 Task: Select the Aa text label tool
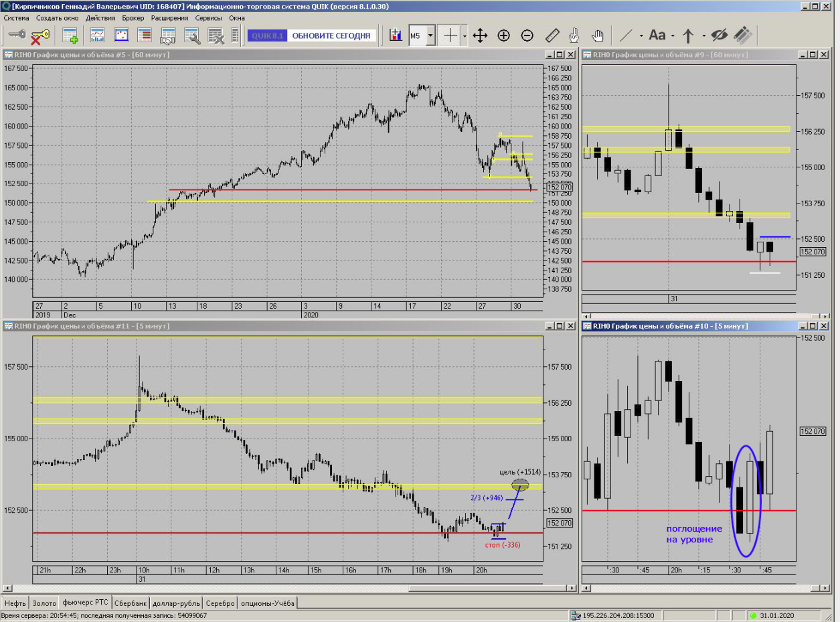tap(657, 35)
